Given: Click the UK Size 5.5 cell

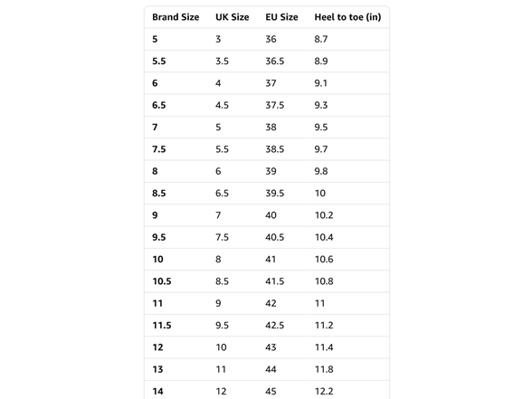Looking at the screenshot, I should coord(222,149).
